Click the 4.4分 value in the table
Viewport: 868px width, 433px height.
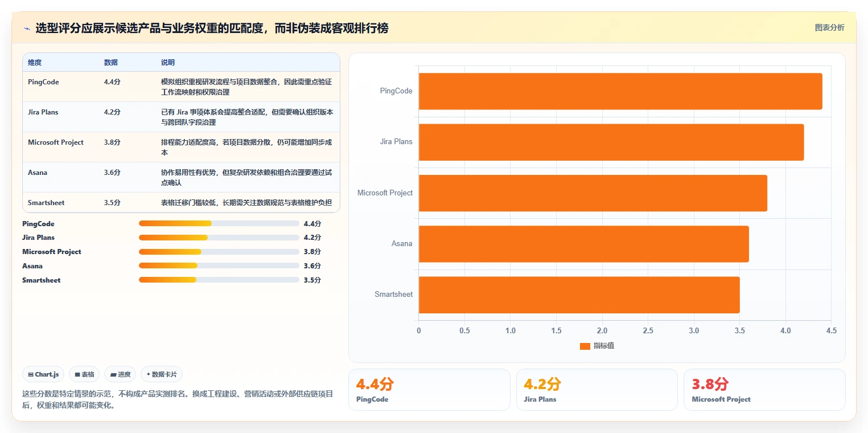(x=112, y=82)
